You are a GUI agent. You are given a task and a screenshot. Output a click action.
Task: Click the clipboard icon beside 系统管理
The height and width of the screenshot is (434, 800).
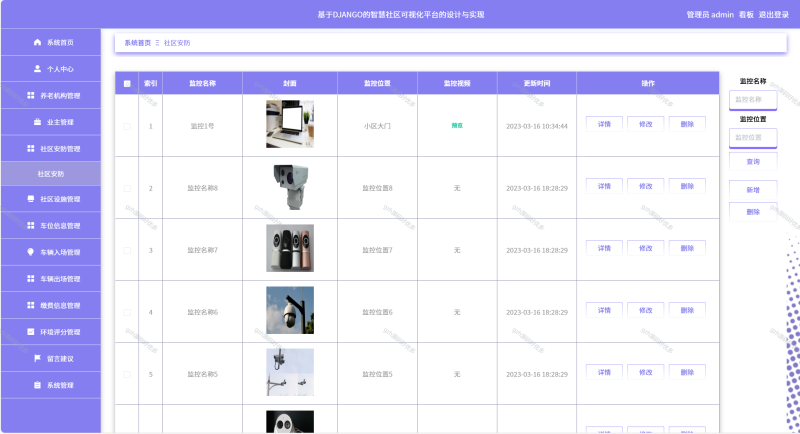click(x=37, y=385)
